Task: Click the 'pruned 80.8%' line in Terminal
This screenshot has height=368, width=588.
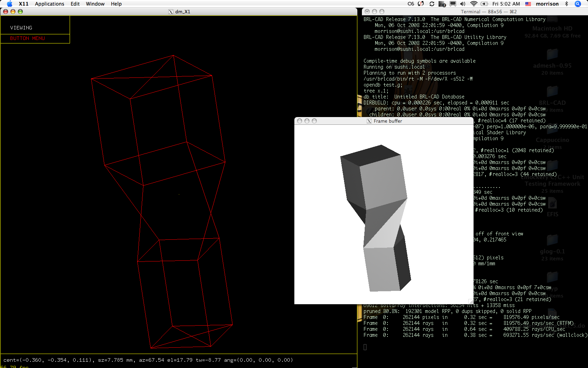Action: pos(447,311)
